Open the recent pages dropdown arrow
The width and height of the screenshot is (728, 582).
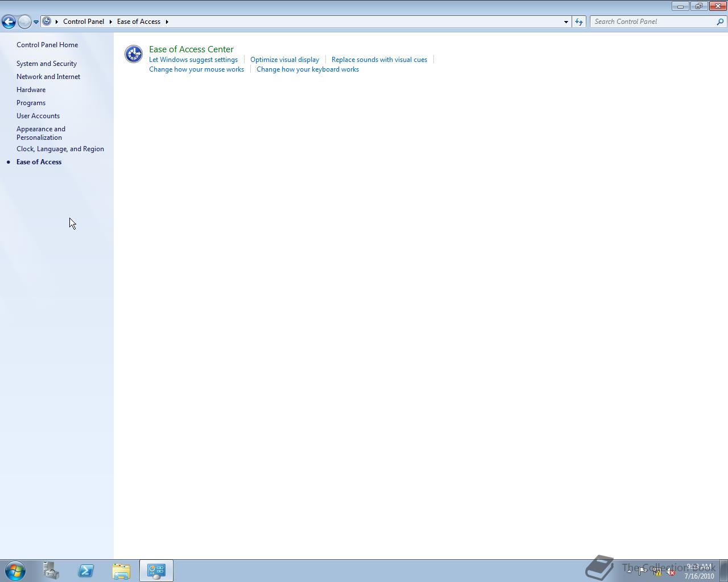(x=36, y=22)
